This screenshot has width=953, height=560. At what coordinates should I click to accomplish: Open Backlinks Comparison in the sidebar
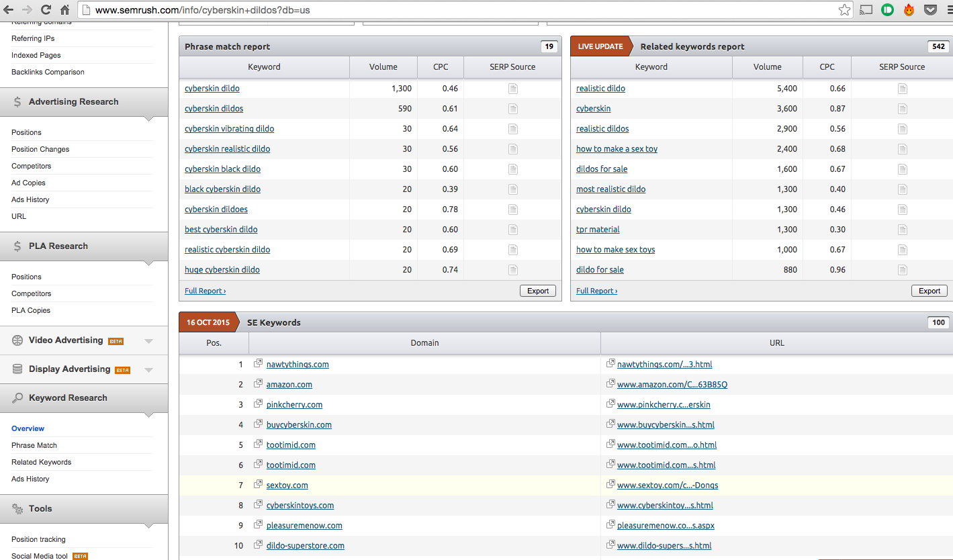tap(48, 72)
